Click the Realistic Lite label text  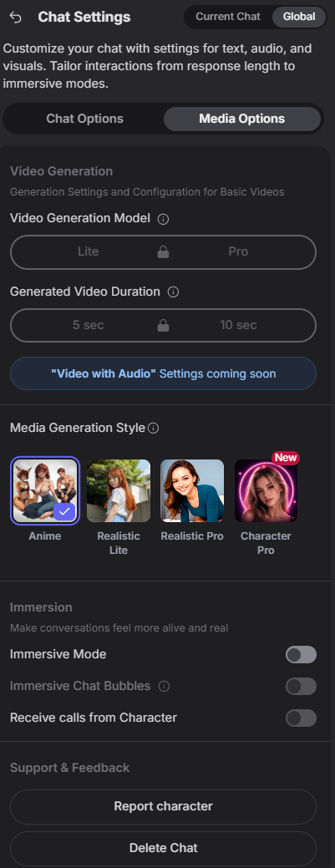coord(119,543)
